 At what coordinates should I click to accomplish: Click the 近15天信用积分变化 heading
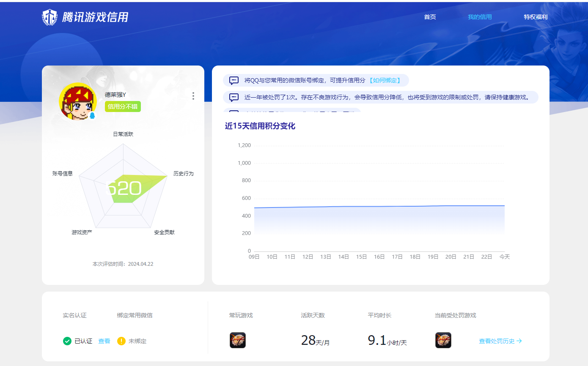pyautogui.click(x=260, y=126)
